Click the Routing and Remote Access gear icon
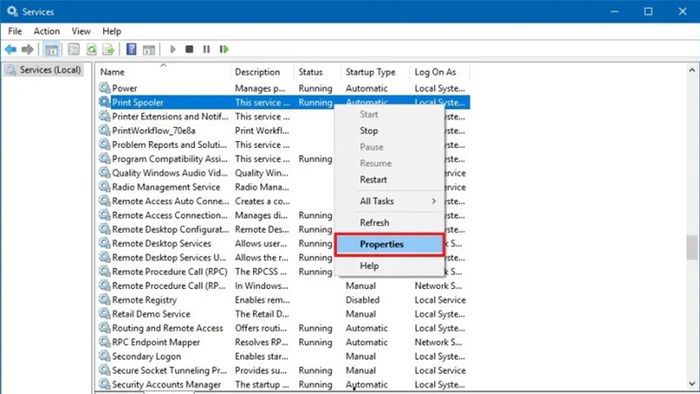This screenshot has height=394, width=700. point(104,328)
